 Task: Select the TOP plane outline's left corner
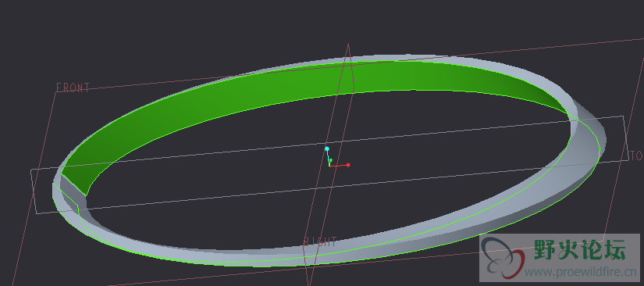click(31, 170)
